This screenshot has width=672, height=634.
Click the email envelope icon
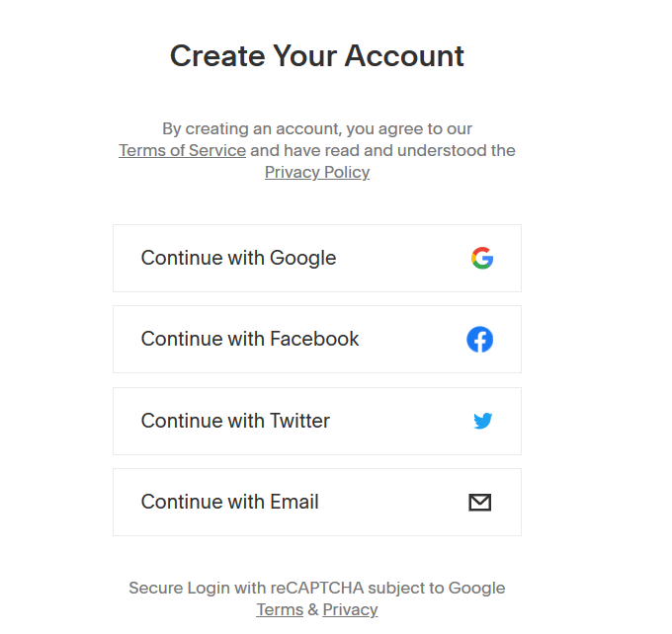(480, 503)
